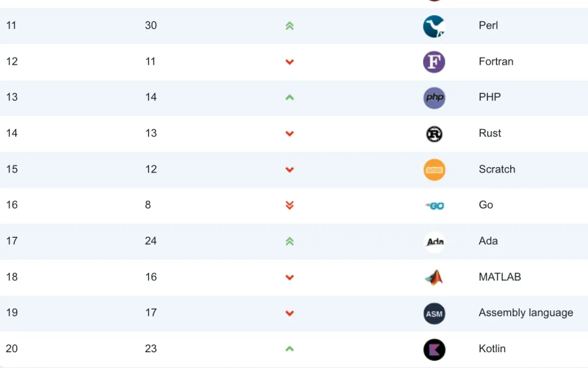Image resolution: width=588 pixels, height=368 pixels.
Task: Click the Kotlin logo icon
Action: click(x=434, y=349)
